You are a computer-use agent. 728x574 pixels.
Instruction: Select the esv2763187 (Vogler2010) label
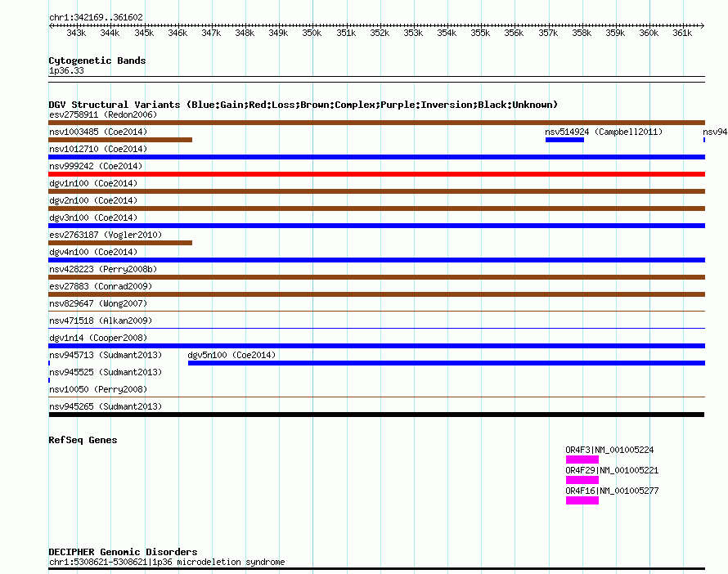[x=106, y=235]
